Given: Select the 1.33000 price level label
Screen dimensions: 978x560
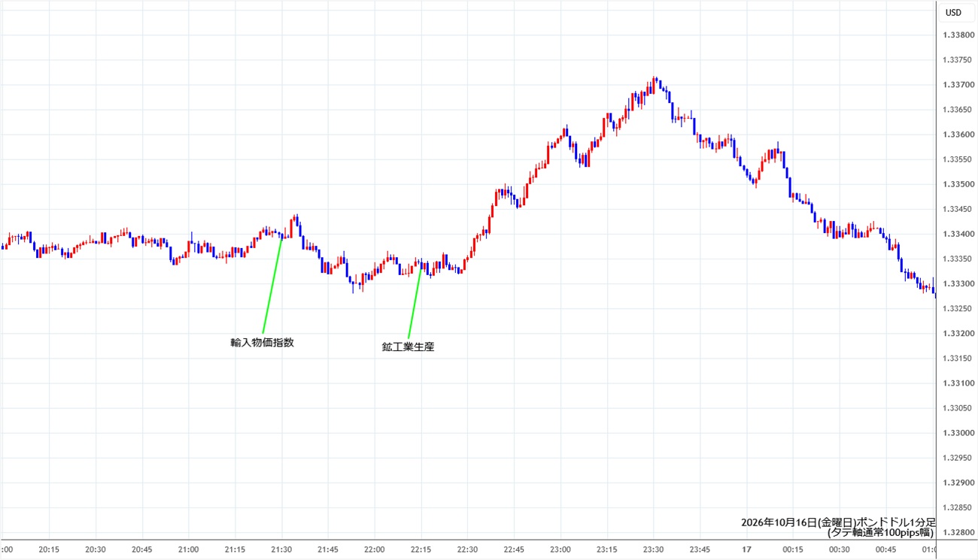Looking at the screenshot, I should pos(957,433).
